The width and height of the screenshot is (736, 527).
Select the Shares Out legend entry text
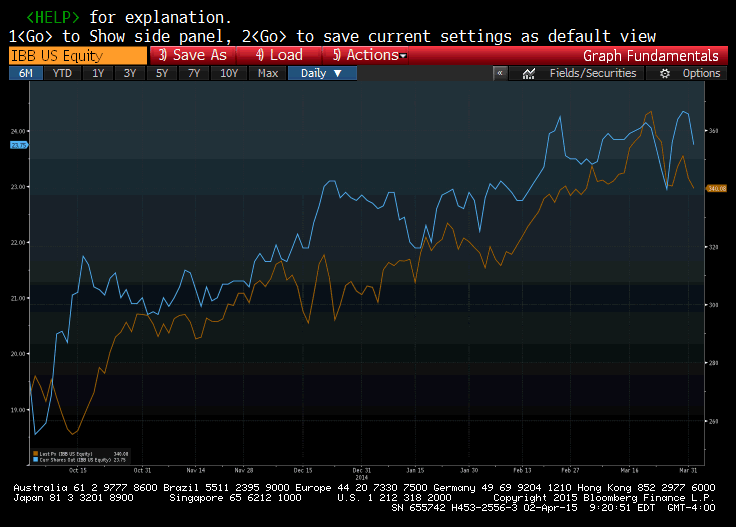pos(75,460)
